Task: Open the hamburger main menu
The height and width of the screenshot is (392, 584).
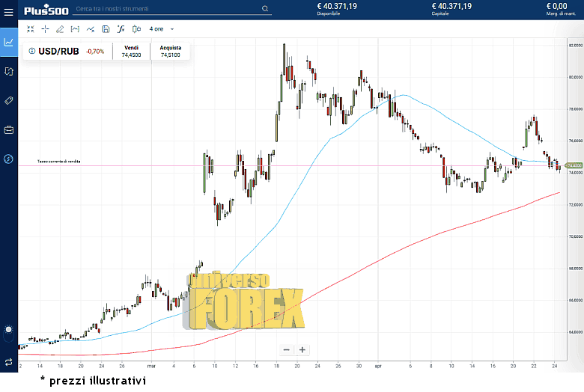Action: click(x=8, y=10)
